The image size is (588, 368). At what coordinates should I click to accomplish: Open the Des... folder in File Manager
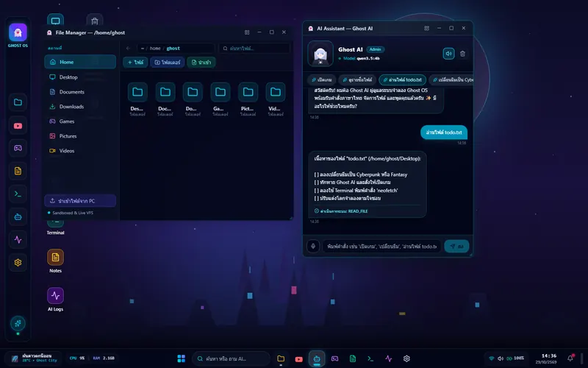(x=137, y=99)
